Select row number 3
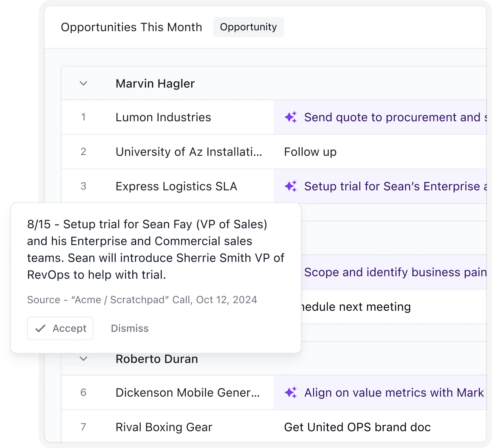 tap(83, 186)
